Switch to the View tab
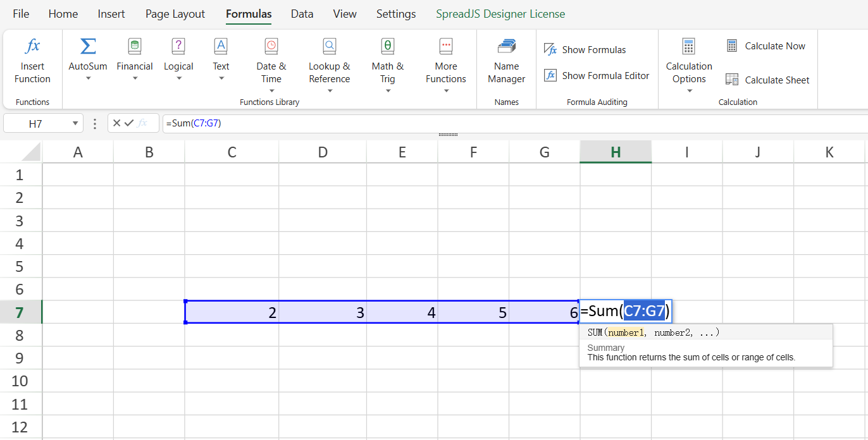The height and width of the screenshot is (440, 868). tap(345, 14)
